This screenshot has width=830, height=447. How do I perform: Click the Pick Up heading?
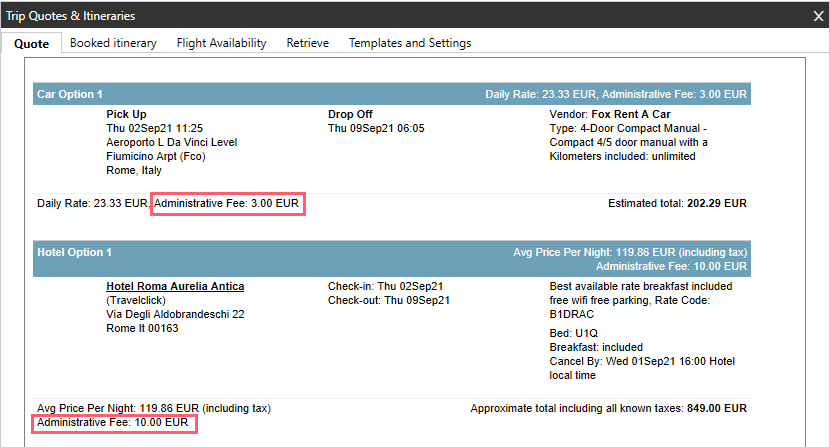pos(126,114)
